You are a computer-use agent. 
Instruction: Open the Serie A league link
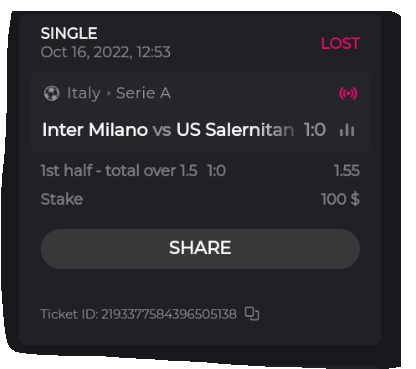coord(143,93)
